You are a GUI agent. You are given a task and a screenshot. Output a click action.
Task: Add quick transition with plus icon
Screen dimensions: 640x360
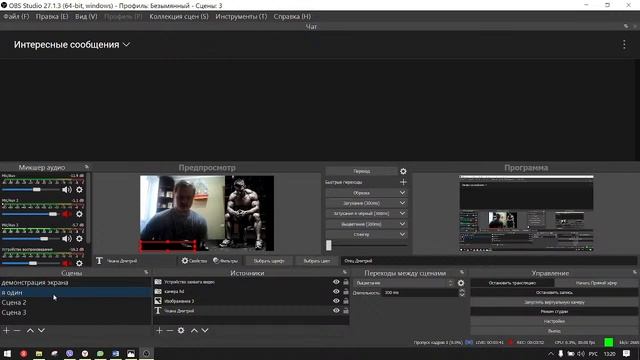pos(403,182)
